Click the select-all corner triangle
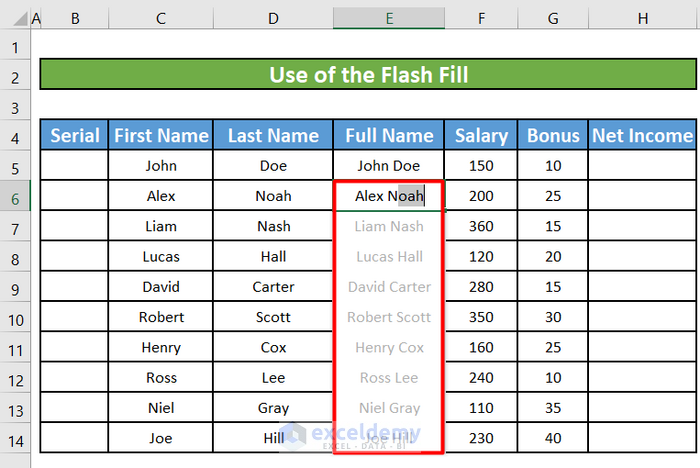Screen dimensions: 700x468 click(x=17, y=19)
